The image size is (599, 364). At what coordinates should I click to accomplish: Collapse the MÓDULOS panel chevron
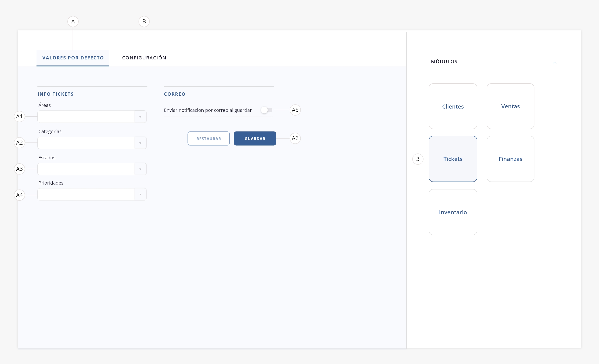point(554,63)
